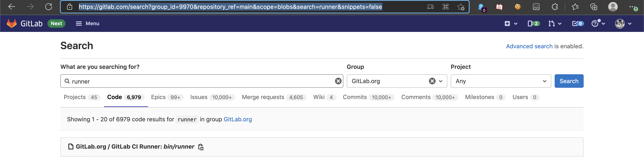This screenshot has width=644, height=157.
Task: Open the Collections icon
Action: coord(593,7)
